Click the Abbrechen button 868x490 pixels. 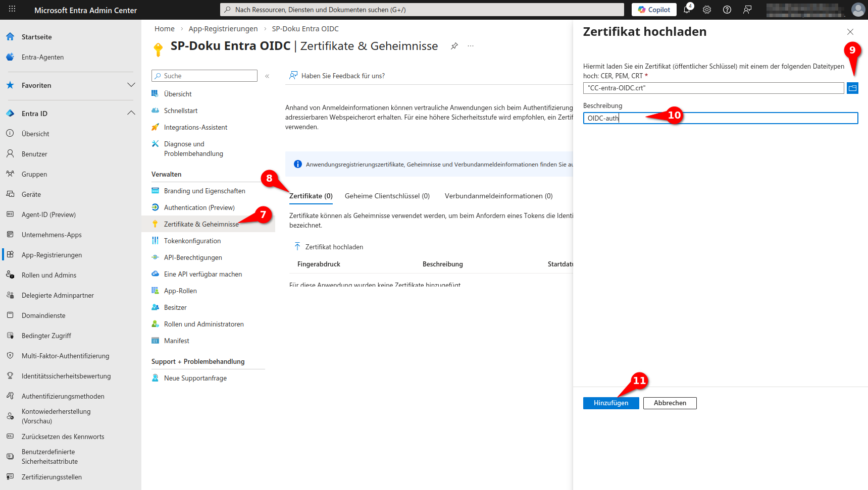tap(670, 403)
